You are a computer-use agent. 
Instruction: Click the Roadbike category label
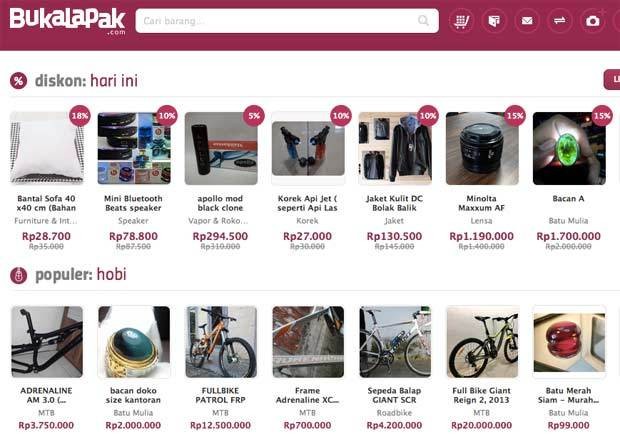point(394,413)
